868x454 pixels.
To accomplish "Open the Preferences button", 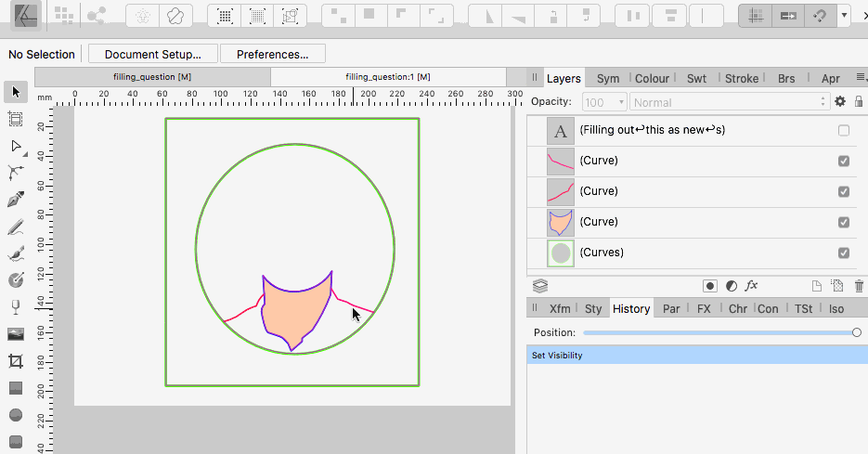I will coord(272,54).
